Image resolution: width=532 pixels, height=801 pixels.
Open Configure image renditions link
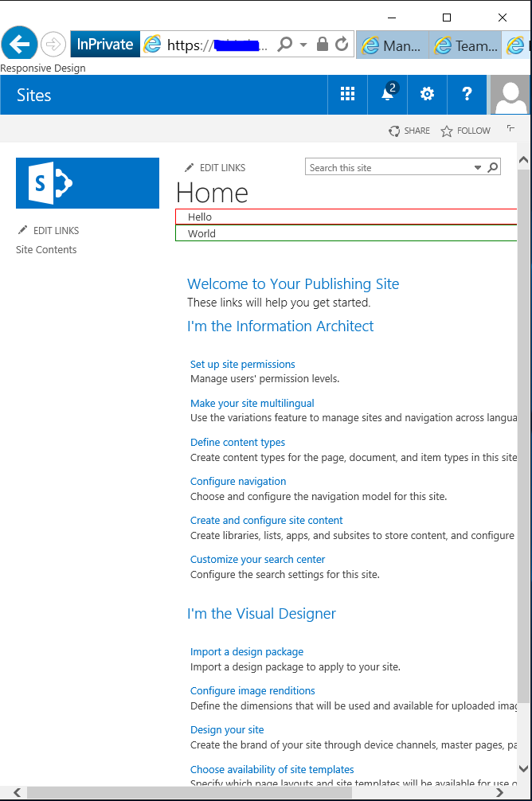pyautogui.click(x=252, y=690)
